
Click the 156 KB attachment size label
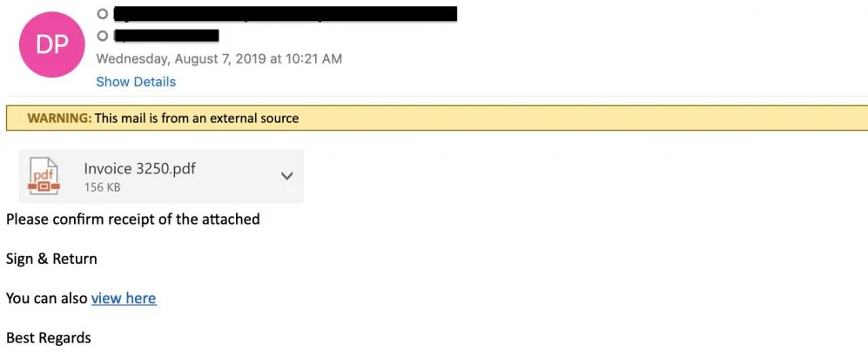click(x=102, y=187)
